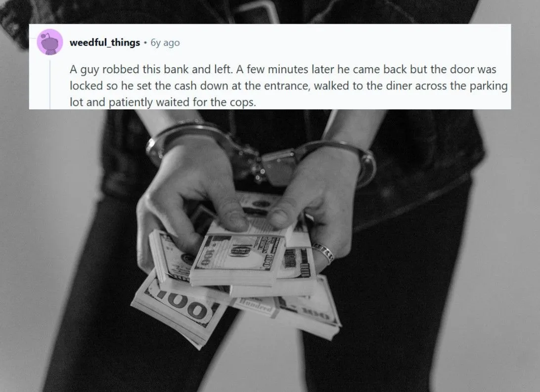Select the first line of the comment text
Viewport: 540px width, 392px height.
coord(283,70)
